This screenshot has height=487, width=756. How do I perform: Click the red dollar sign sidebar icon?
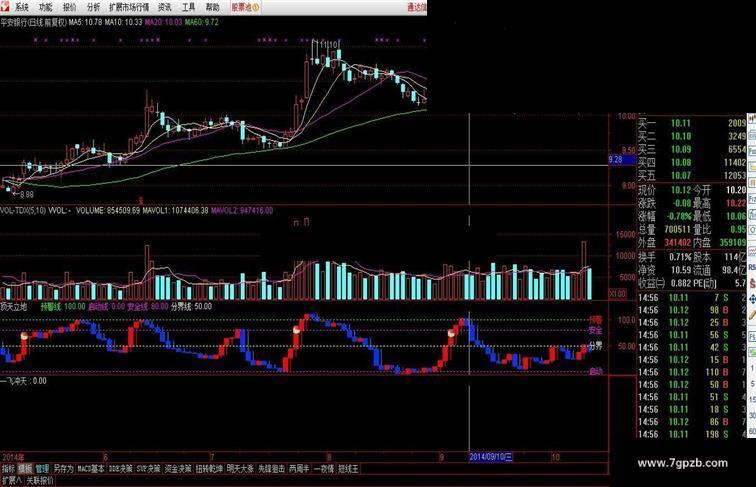pyautogui.click(x=752, y=283)
